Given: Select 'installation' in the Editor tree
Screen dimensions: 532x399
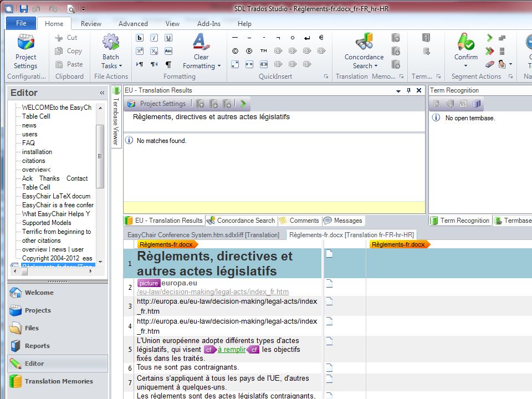Looking at the screenshot, I should (37, 152).
